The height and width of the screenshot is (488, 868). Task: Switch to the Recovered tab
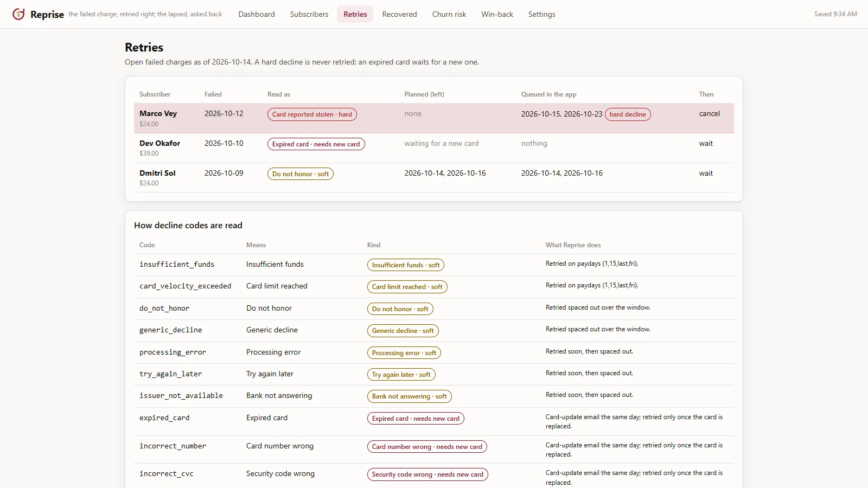[399, 14]
